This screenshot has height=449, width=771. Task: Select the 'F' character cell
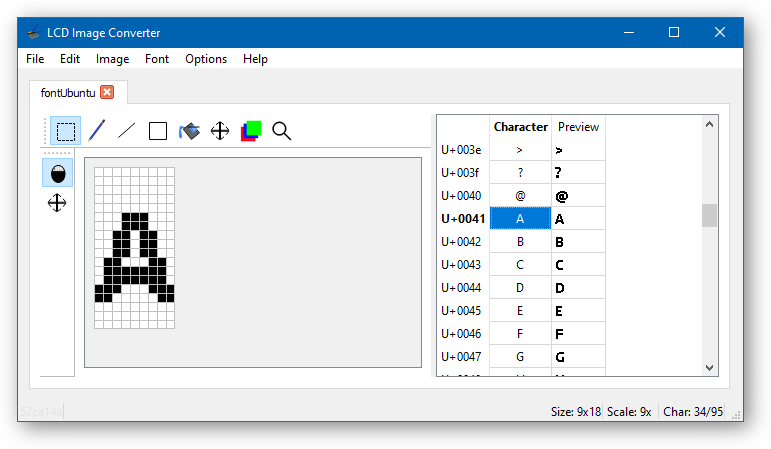[x=520, y=333]
